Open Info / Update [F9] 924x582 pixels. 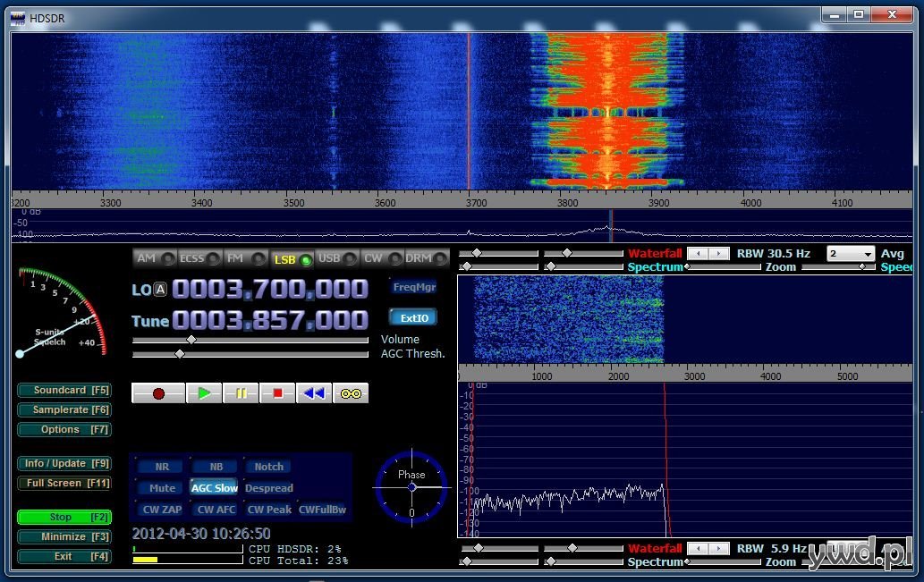point(64,464)
